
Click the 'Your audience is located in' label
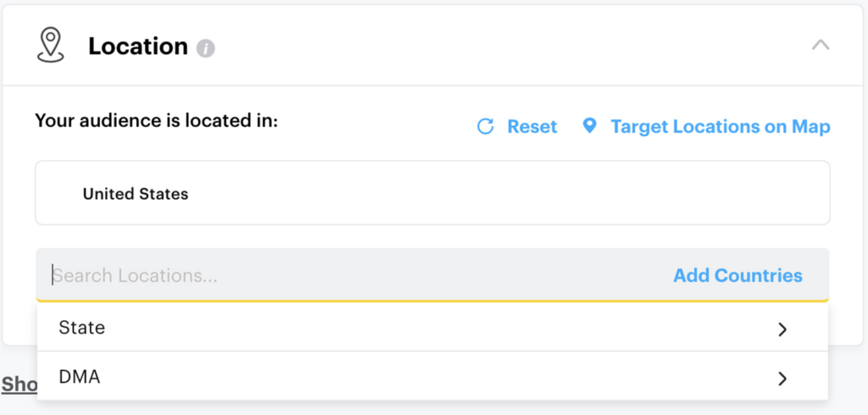click(157, 121)
